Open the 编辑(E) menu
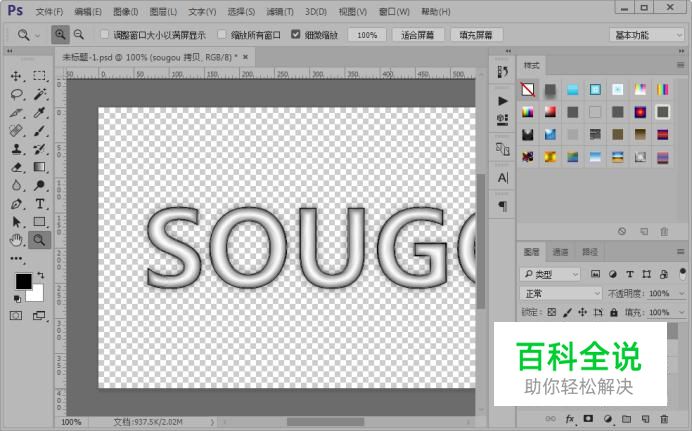 [88, 12]
